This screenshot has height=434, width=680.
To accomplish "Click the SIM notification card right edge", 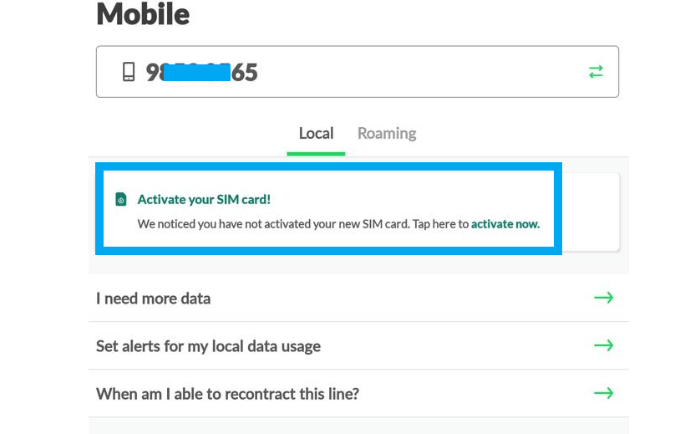I will pyautogui.click(x=591, y=212).
